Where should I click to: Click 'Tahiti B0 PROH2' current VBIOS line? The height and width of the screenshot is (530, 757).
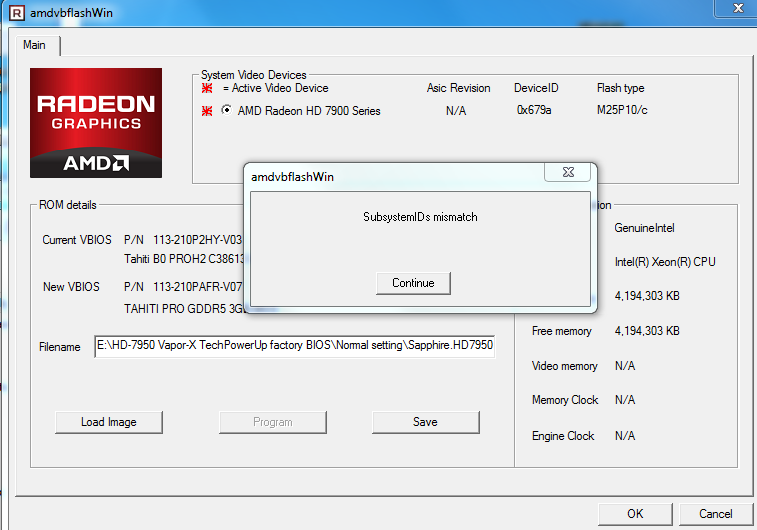184,259
